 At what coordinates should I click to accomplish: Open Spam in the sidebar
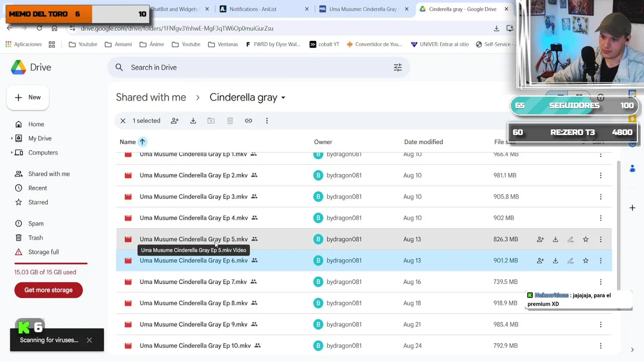click(x=36, y=224)
